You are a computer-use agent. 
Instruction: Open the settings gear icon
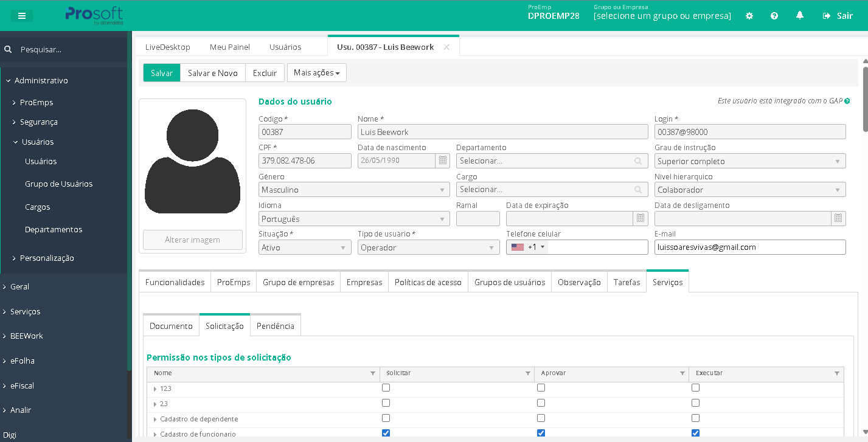[x=749, y=16]
